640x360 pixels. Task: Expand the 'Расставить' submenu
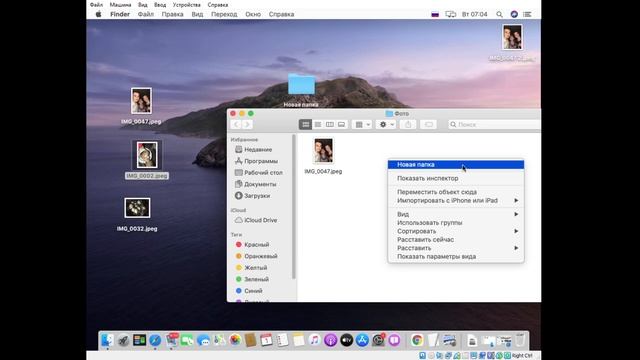pyautogui.click(x=456, y=248)
